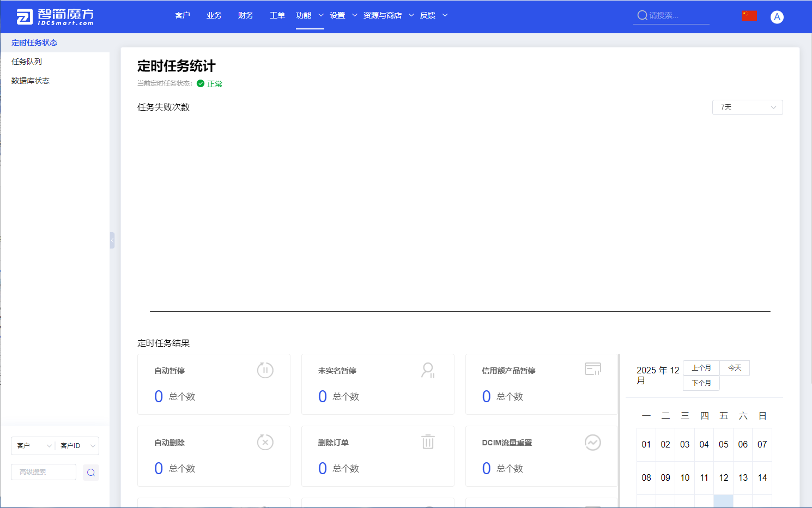The image size is (812, 508).
Task: Click the unverified-user suspend icon
Action: pyautogui.click(x=428, y=371)
